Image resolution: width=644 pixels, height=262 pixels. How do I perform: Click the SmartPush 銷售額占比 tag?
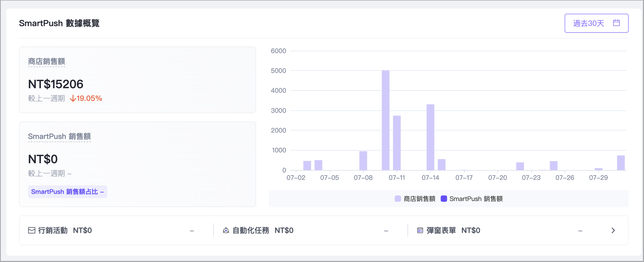[67, 192]
